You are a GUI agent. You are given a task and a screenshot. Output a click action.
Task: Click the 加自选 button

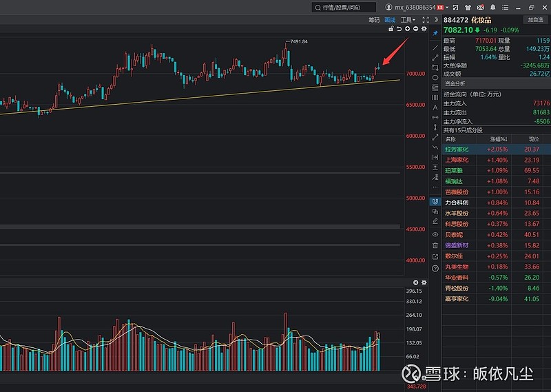click(x=535, y=20)
